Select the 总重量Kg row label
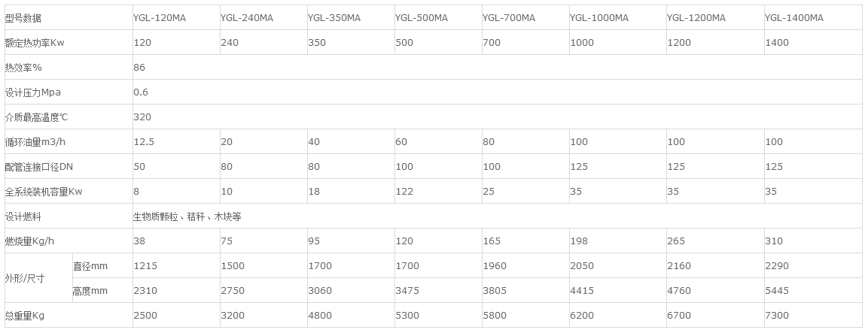 25,316
